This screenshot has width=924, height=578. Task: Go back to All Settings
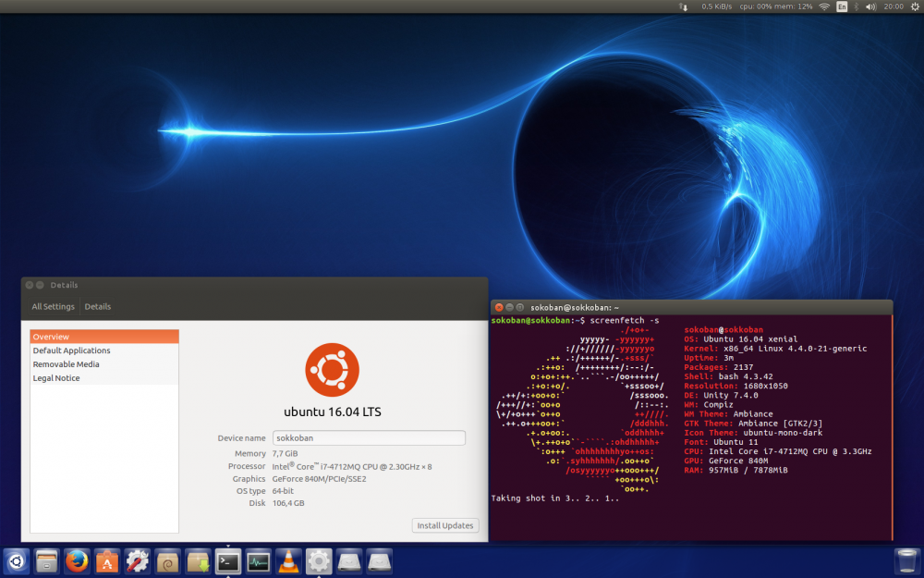click(53, 307)
